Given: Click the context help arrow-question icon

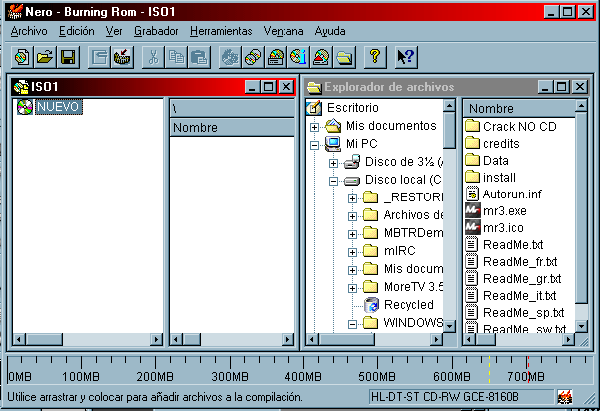Looking at the screenshot, I should [x=406, y=57].
